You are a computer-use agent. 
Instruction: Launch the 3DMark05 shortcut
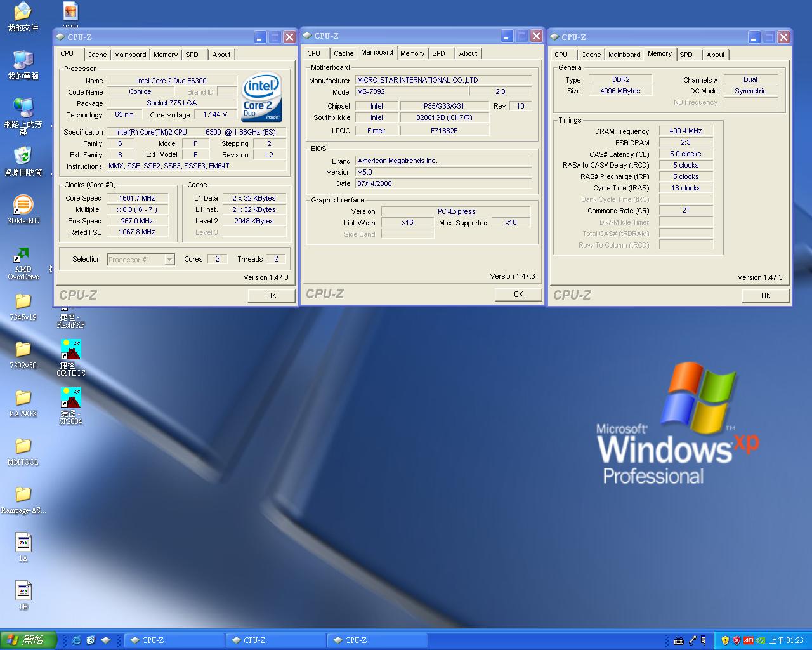tap(23, 209)
